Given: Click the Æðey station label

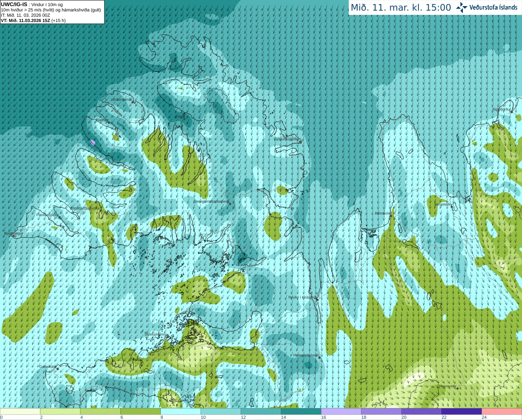Looking at the screenshot, I should click(x=179, y=117).
